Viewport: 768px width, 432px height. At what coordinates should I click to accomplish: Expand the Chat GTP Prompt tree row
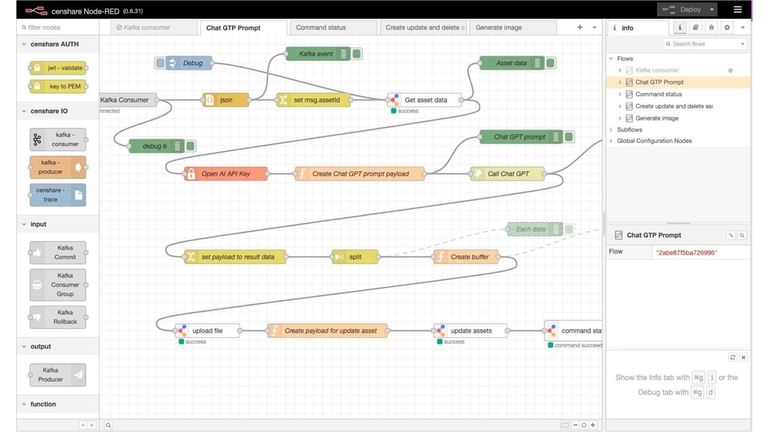pyautogui.click(x=620, y=82)
